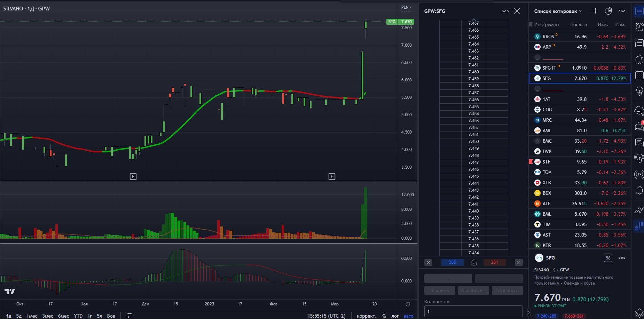The height and width of the screenshot is (319, 644).
Task: Select the 3мес date range tab
Action: point(48,316)
